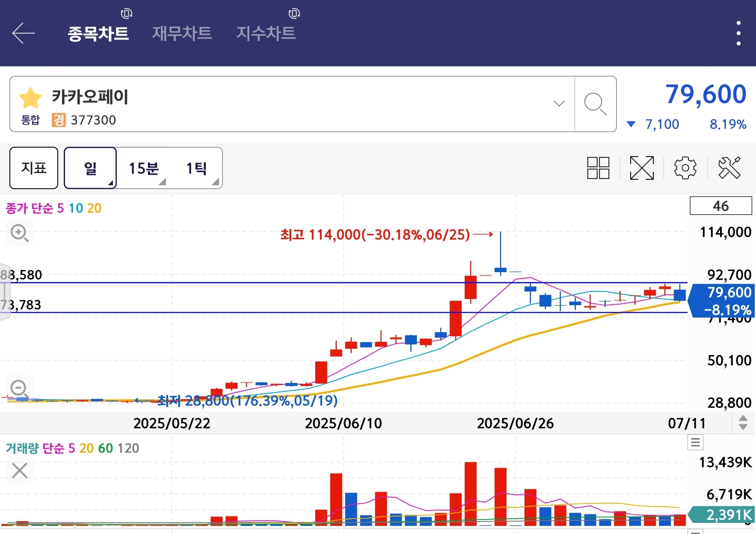Select the 일 daily period
756x534 pixels.
pyautogui.click(x=90, y=168)
